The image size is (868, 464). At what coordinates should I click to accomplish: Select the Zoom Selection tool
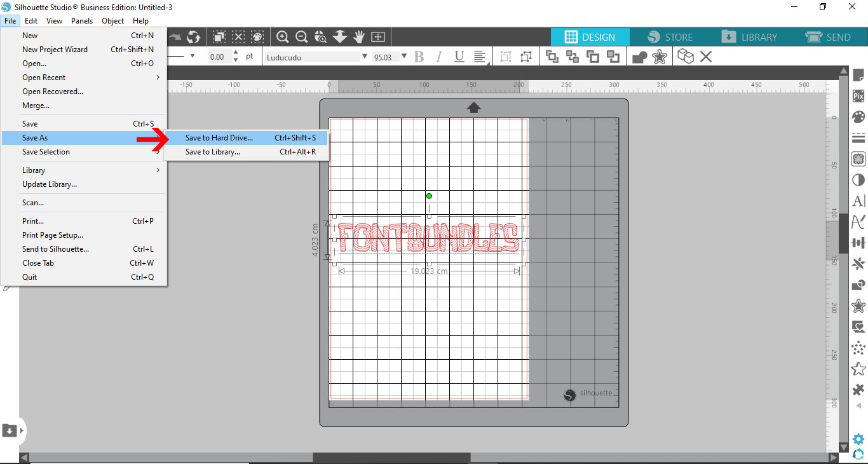[x=321, y=37]
